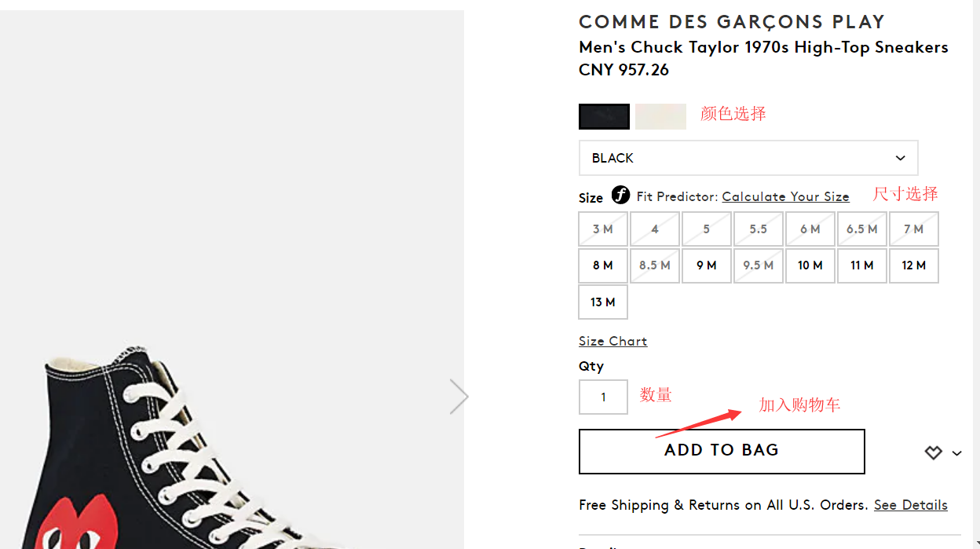Click the ADD TO BAG button

click(721, 451)
